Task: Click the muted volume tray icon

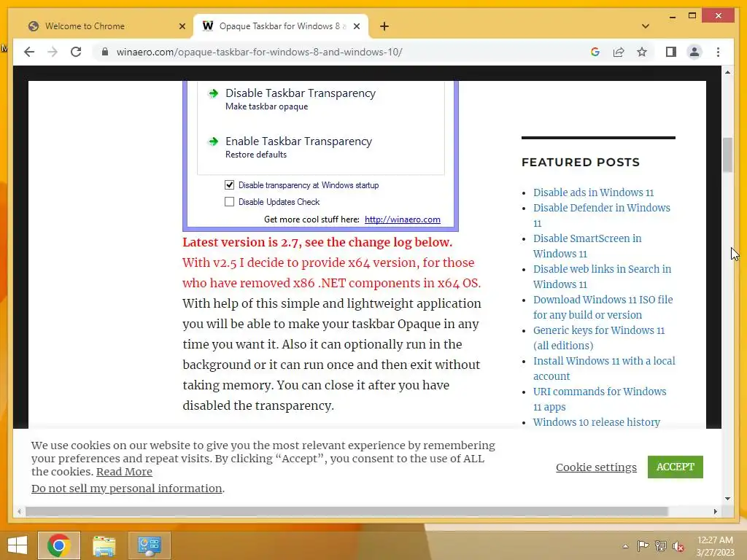Action: click(678, 546)
